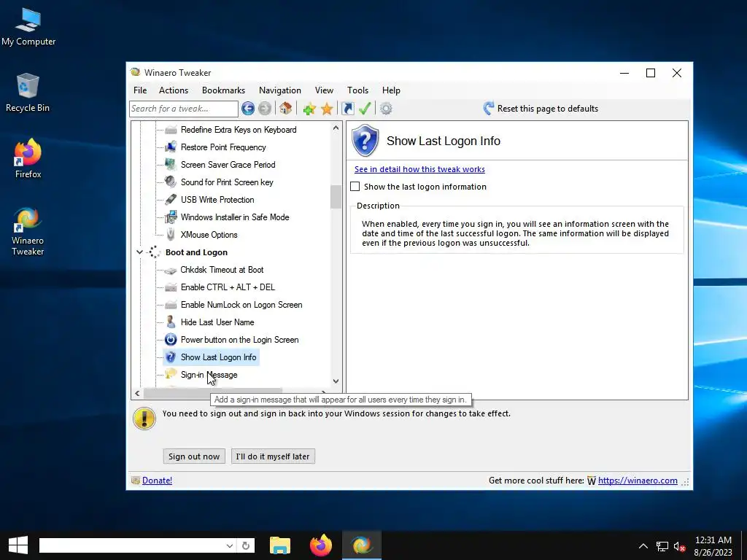Open the File menu
The width and height of the screenshot is (747, 560).
[140, 90]
